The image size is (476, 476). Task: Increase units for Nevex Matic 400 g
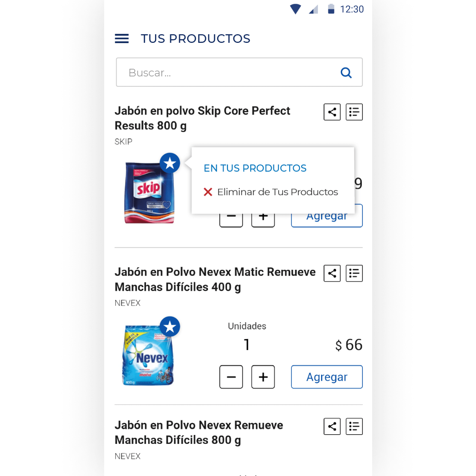click(x=263, y=377)
